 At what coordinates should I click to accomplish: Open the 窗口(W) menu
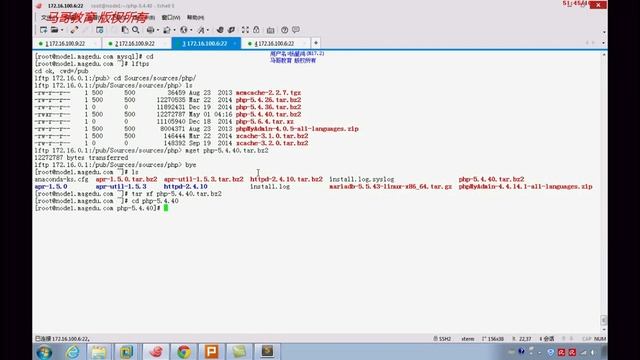pos(171,18)
